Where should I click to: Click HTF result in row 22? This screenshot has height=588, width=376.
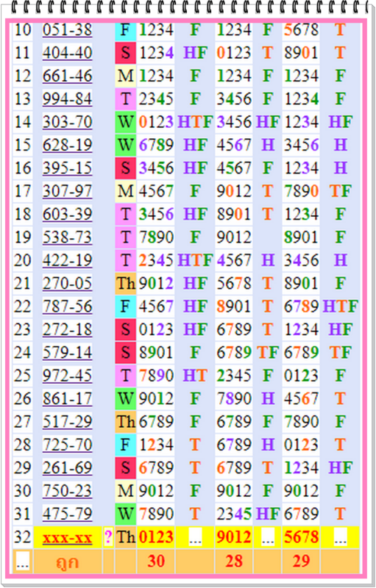[340, 306]
